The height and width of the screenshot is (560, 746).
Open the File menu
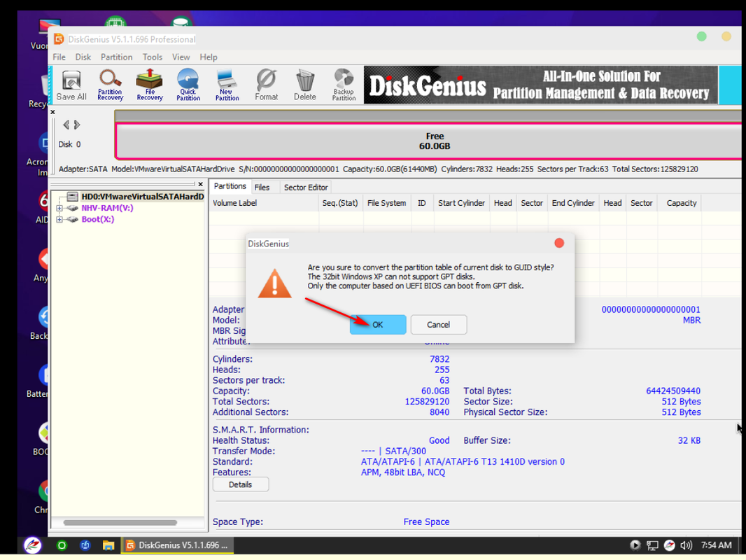coord(59,57)
